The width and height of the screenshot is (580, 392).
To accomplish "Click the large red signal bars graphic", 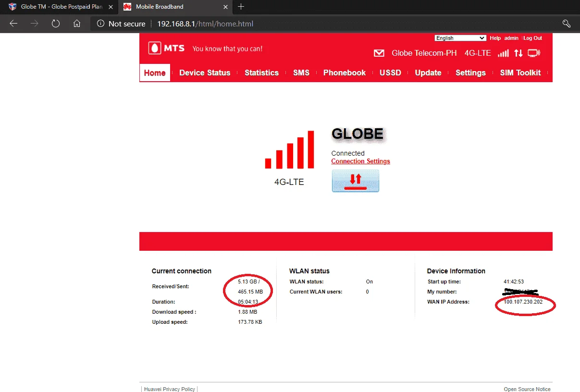I will pyautogui.click(x=289, y=149).
